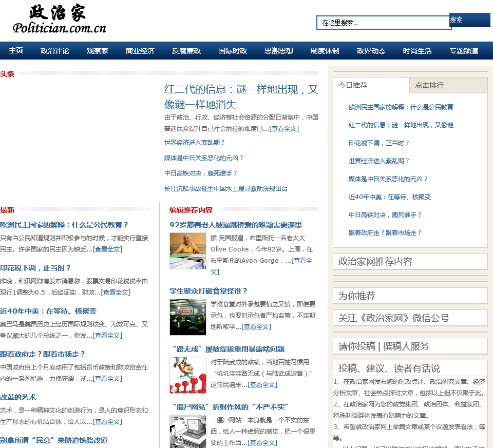Click the 为你推荐 panel header
Image resolution: width=493 pixels, height=448 pixels.
[x=410, y=296]
